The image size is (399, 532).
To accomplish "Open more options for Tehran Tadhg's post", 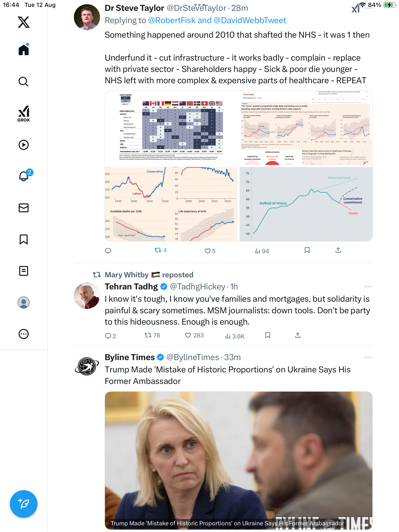I will [368, 287].
